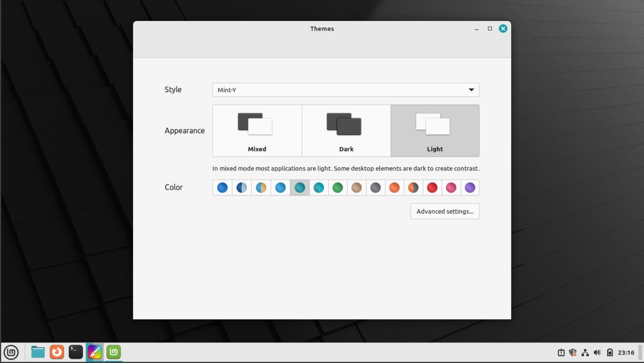Open the network status tray icon

[x=585, y=353]
